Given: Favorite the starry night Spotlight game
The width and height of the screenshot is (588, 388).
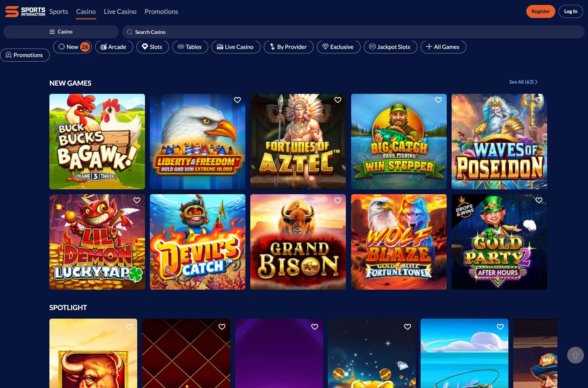Looking at the screenshot, I should pos(408,327).
